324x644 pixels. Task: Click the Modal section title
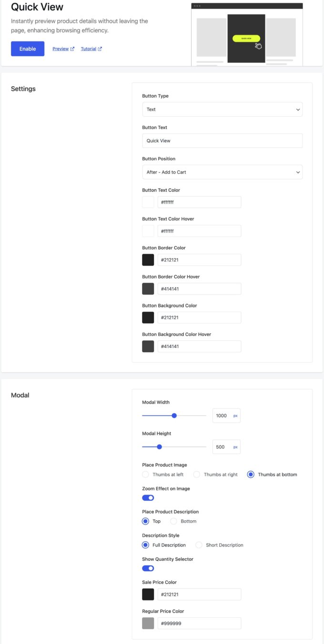coord(20,395)
